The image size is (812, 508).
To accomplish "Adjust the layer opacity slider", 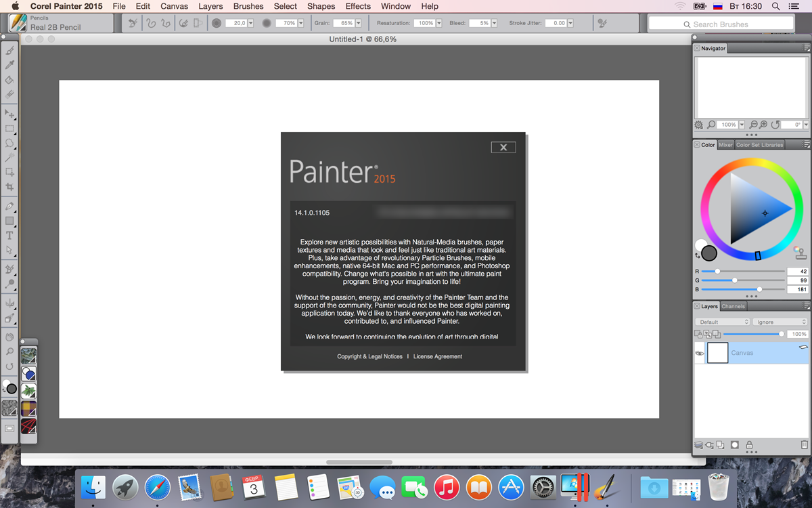I will point(756,334).
